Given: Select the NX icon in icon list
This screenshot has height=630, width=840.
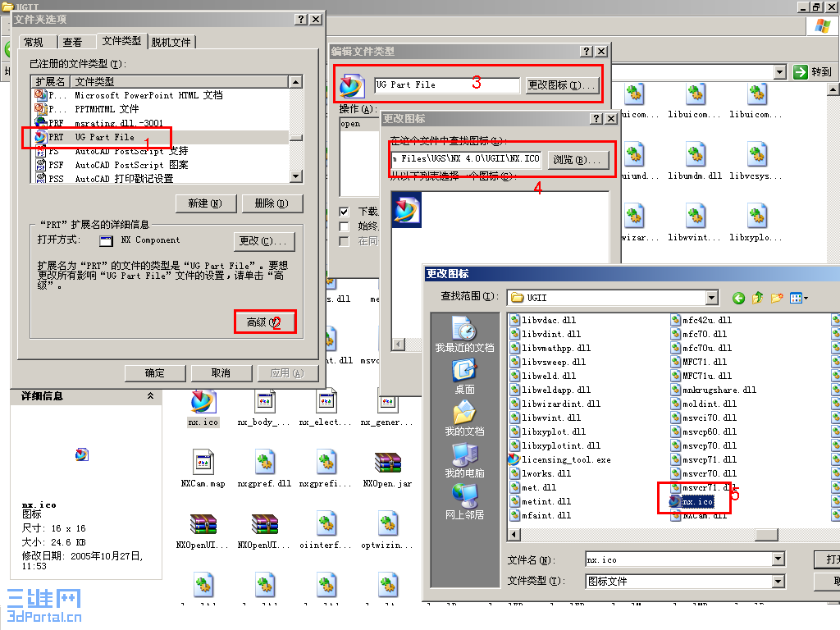Looking at the screenshot, I should pos(406,210).
